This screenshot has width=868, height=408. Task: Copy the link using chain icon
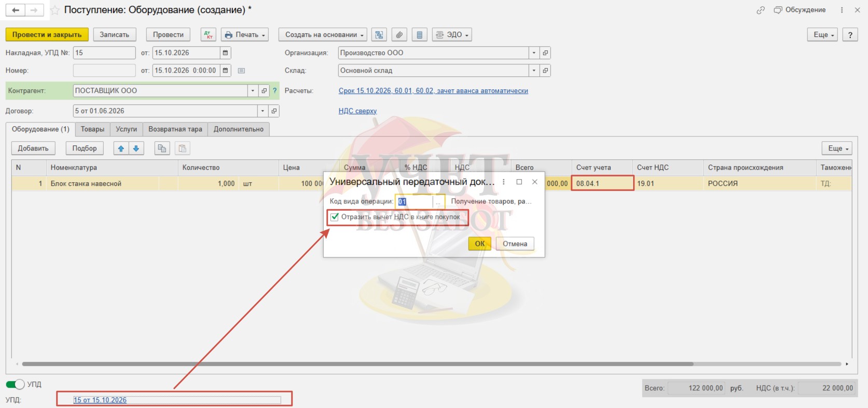(761, 10)
